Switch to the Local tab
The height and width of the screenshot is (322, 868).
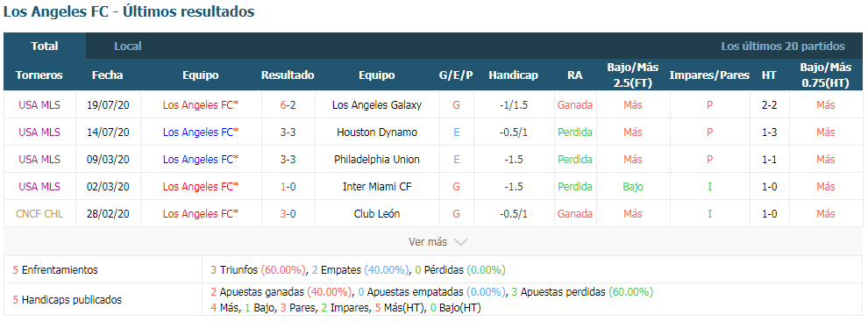click(128, 46)
